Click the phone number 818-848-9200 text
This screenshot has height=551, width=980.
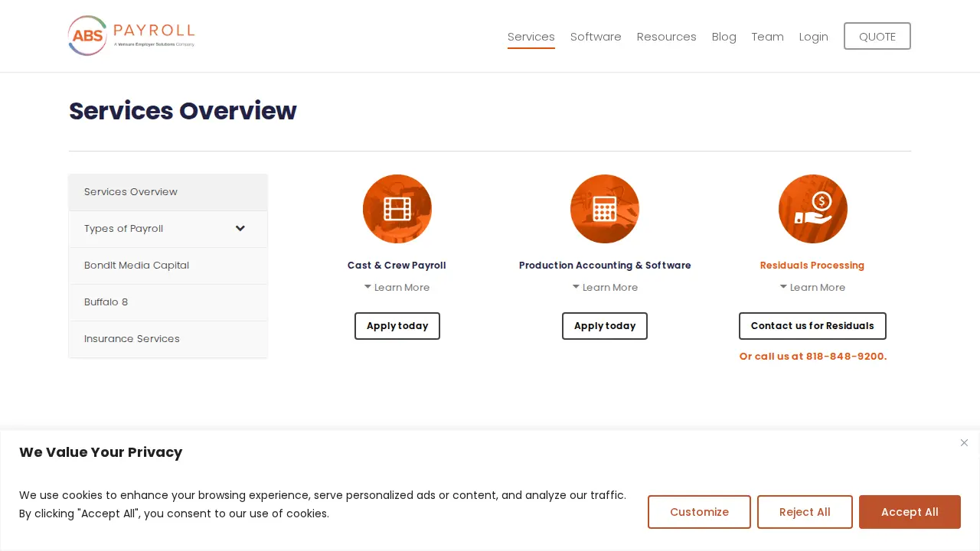coord(846,357)
